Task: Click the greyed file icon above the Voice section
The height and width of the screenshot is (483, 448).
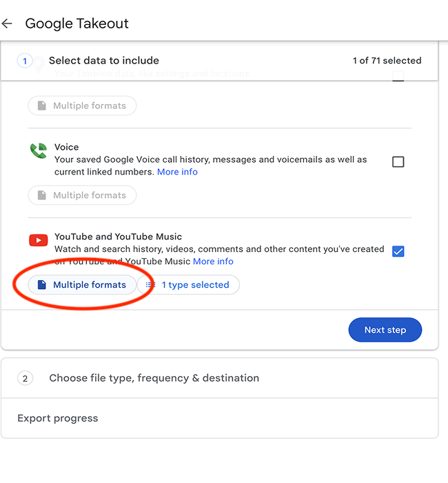Action: 42,106
